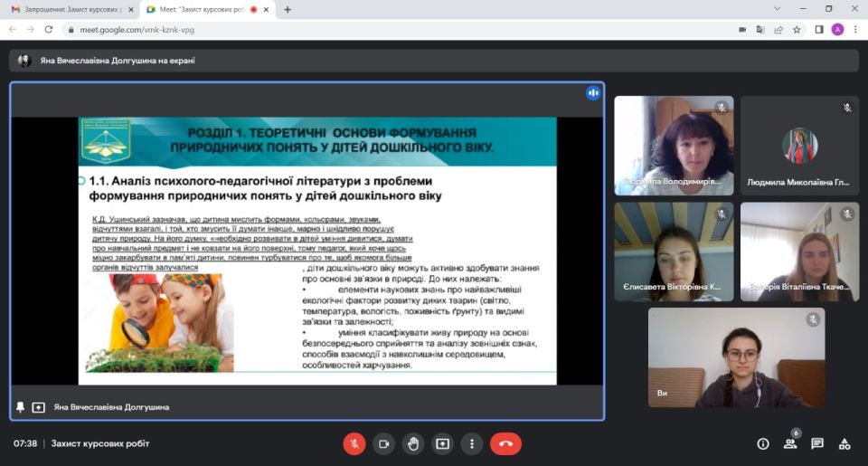Screen dimensions: 868x466
Task: Open Chrome's three-dot menu
Action: (x=855, y=29)
